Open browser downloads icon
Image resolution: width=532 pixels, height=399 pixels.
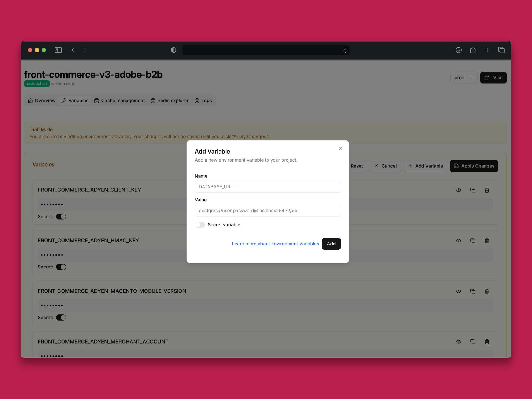[x=459, y=50]
